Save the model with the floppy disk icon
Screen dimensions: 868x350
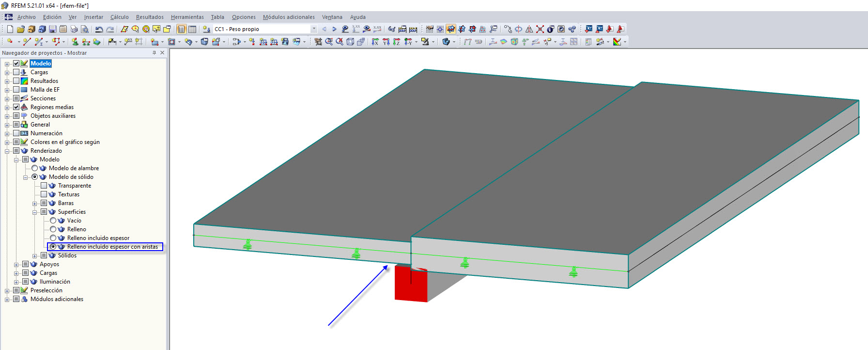(x=52, y=29)
